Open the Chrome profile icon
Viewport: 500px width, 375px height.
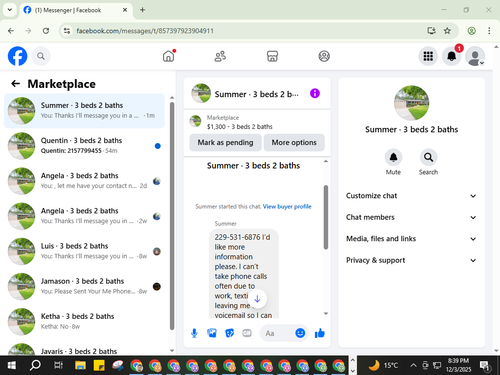click(471, 31)
